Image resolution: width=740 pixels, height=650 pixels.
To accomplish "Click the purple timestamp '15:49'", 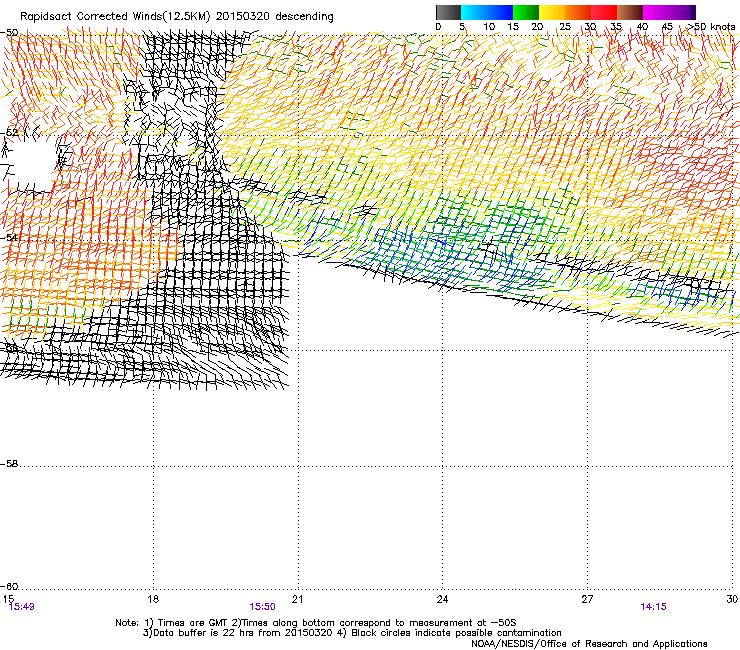I will (22, 607).
